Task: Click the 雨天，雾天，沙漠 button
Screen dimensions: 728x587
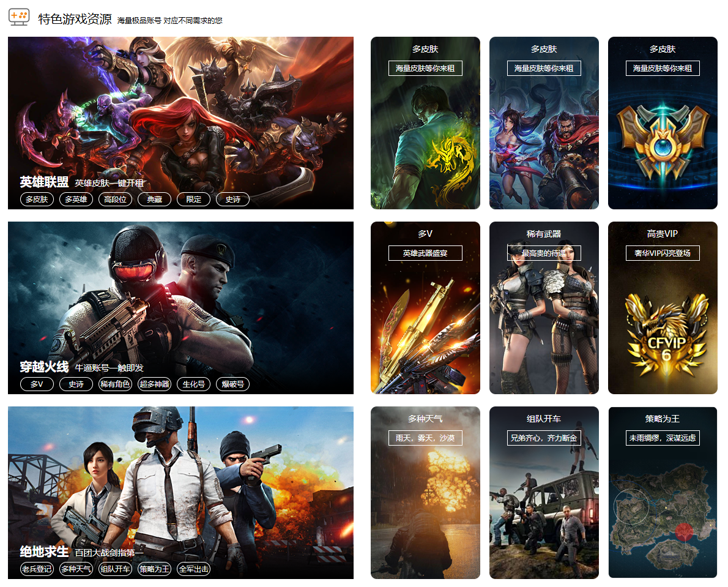Action: tap(425, 438)
